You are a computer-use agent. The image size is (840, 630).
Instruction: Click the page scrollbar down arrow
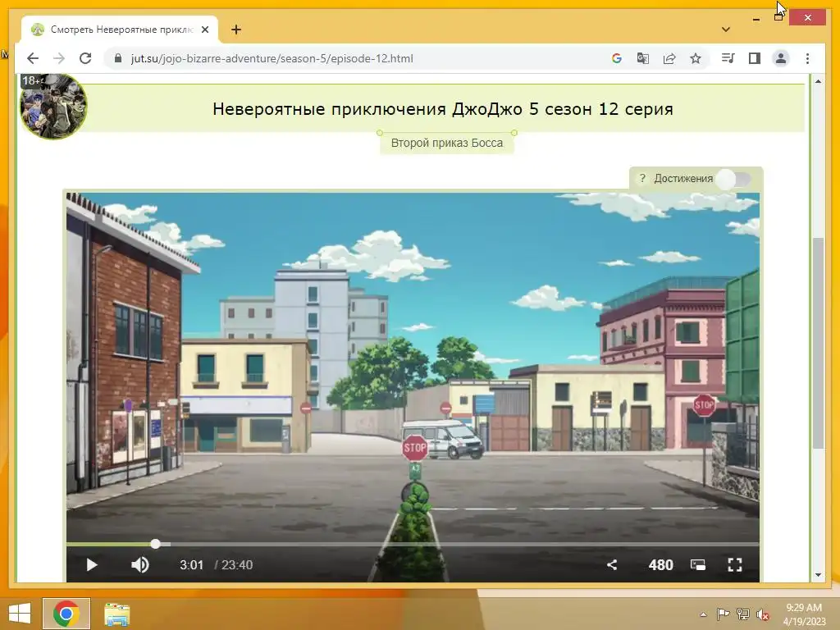pos(818,575)
